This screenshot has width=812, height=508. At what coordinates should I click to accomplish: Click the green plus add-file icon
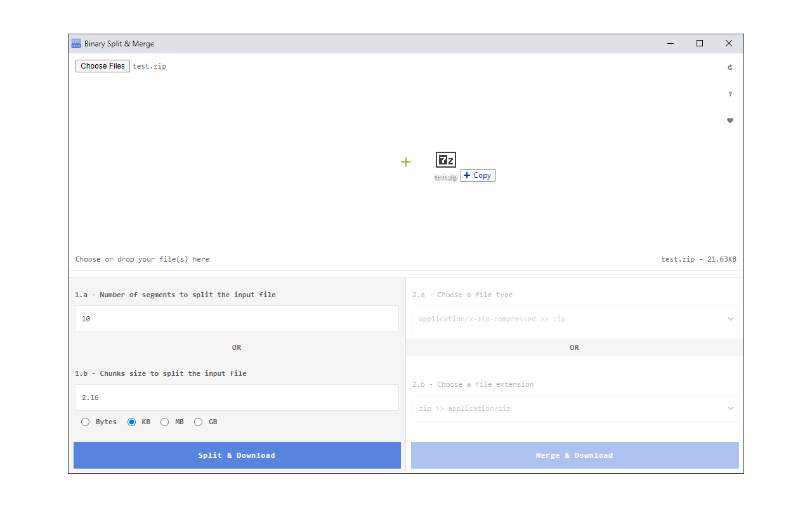[405, 162]
